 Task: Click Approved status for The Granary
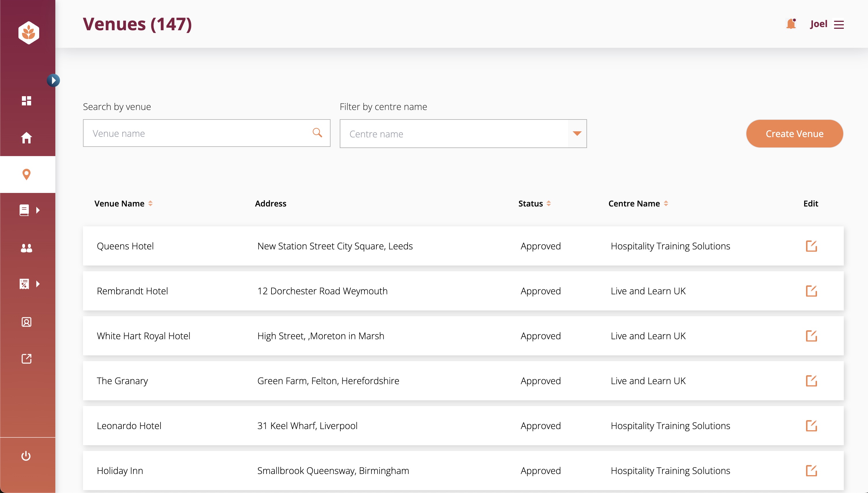540,381
